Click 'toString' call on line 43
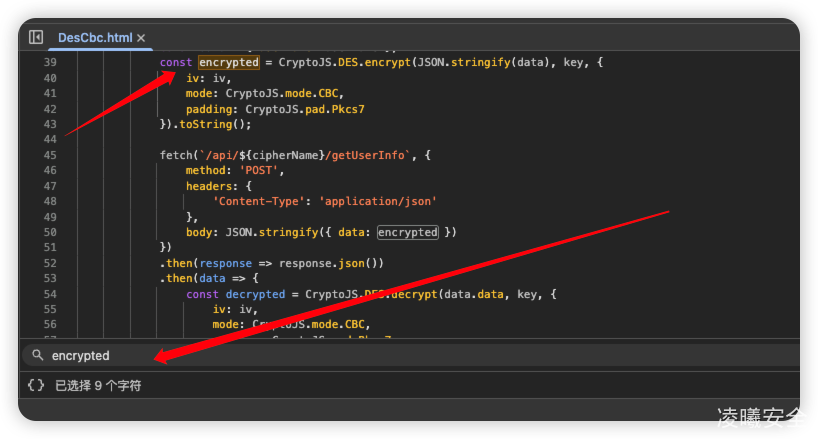 (x=204, y=124)
